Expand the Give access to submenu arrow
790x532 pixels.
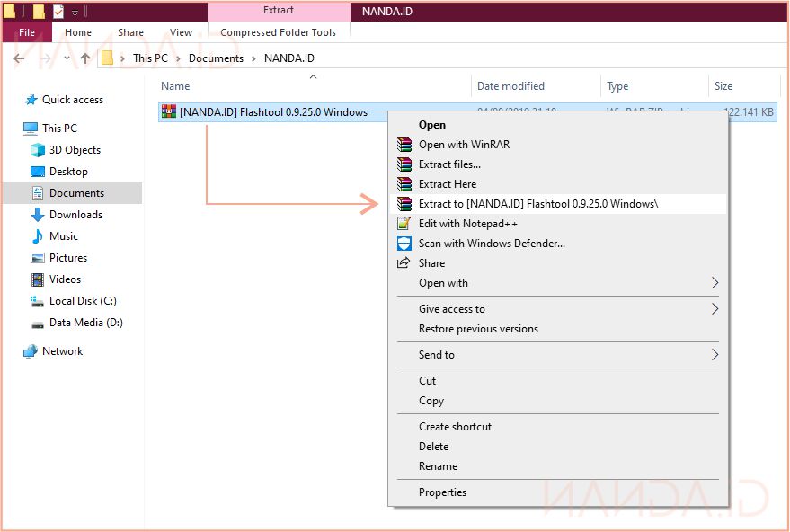tap(715, 309)
